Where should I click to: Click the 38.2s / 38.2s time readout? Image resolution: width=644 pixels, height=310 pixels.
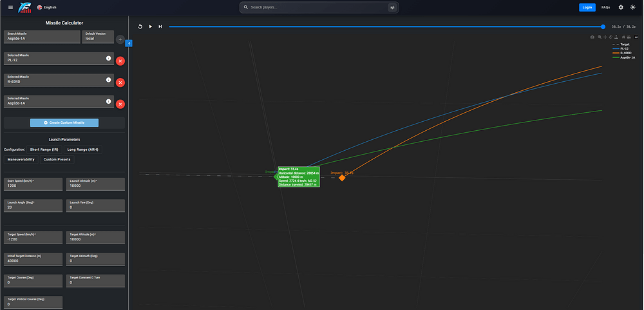(623, 26)
